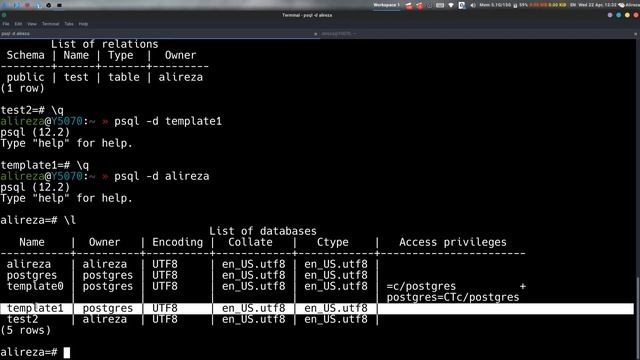Click the yellow title bar window button
Viewport: 640px width, 360px height.
coord(627,15)
